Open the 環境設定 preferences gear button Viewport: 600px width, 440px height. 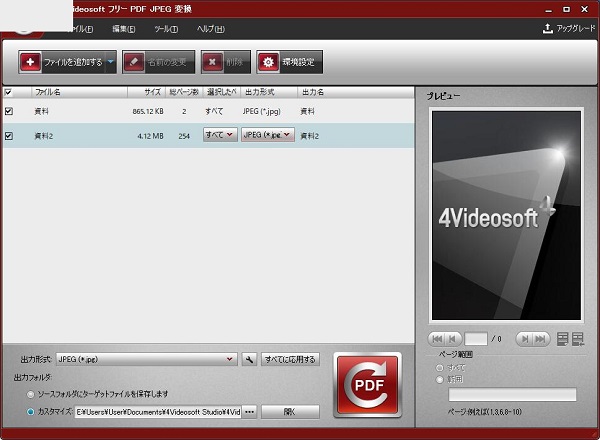click(289, 62)
